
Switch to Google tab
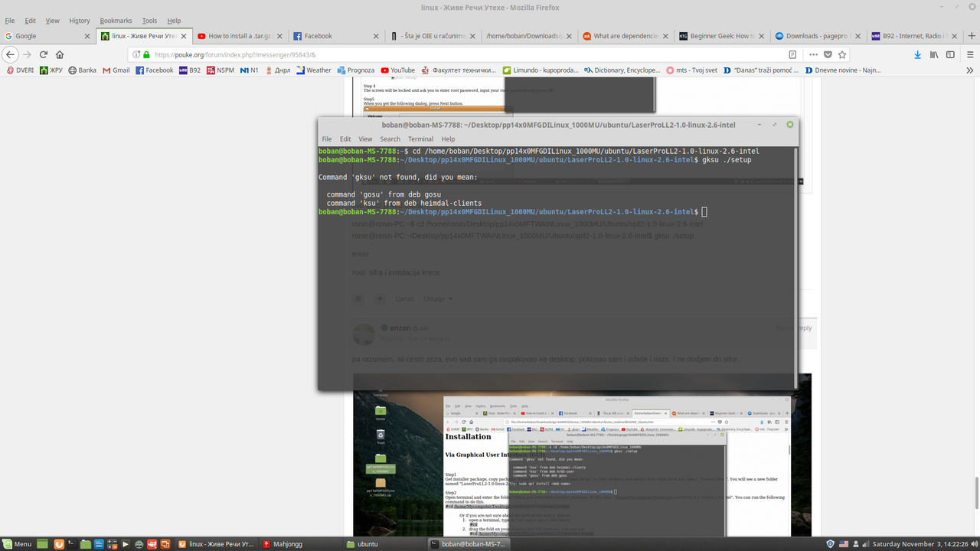tap(47, 36)
